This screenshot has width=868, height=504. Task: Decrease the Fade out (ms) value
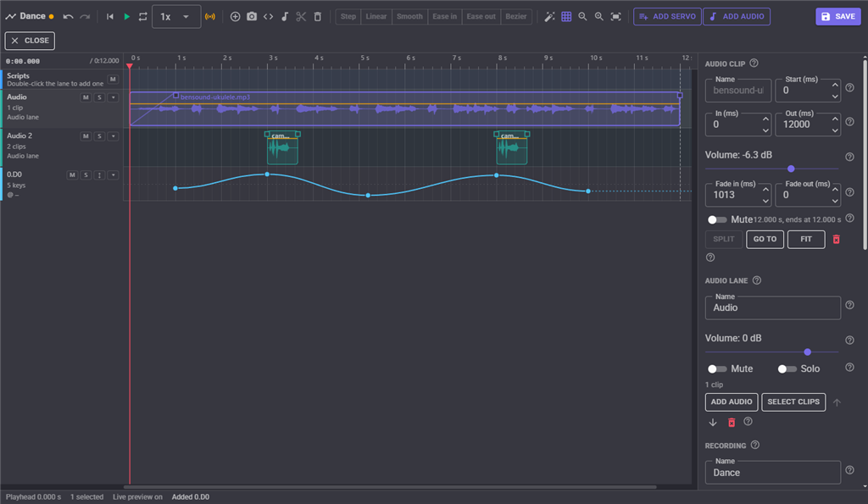pyautogui.click(x=835, y=201)
